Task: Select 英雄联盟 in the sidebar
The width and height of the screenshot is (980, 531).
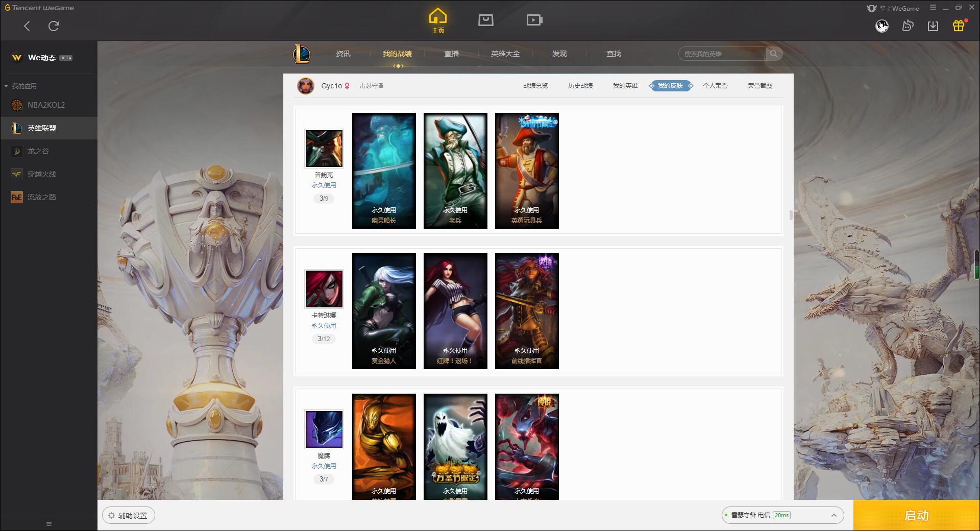Action: coord(48,128)
